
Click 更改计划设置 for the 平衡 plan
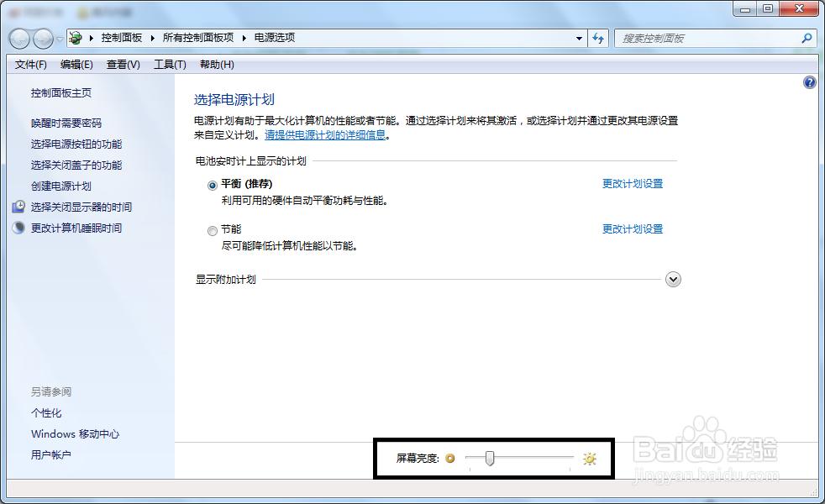(x=632, y=183)
